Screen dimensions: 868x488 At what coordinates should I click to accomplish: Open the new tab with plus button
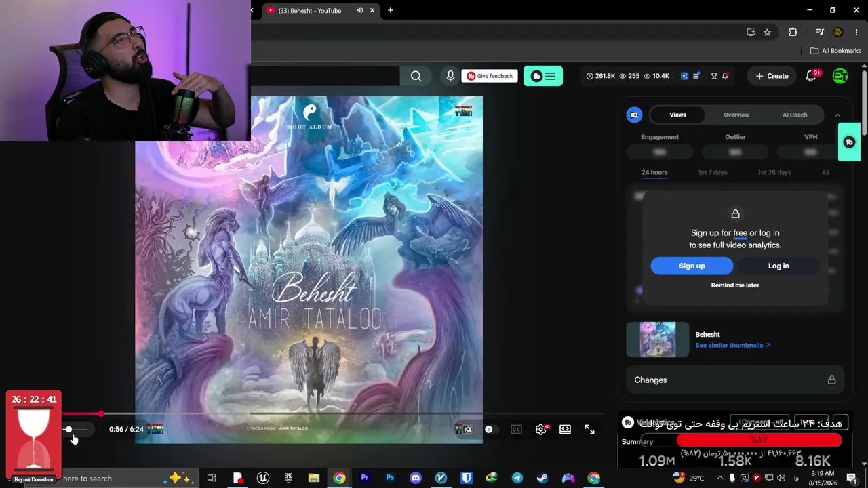coord(391,10)
